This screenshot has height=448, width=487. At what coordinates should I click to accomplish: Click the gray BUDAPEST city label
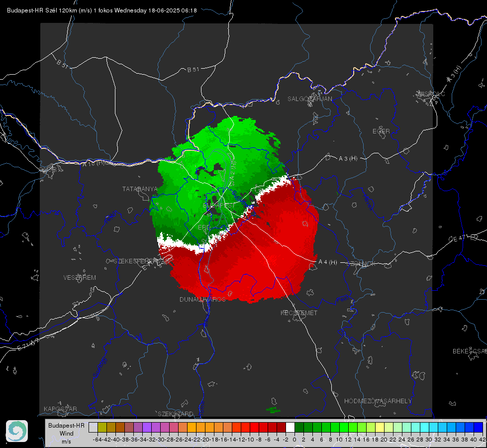coord(219,206)
